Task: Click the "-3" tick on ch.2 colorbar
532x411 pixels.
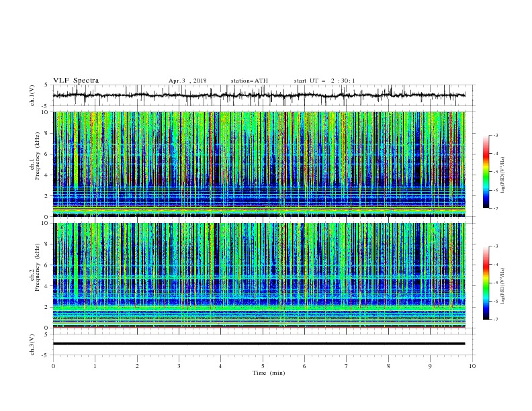Action: point(496,246)
